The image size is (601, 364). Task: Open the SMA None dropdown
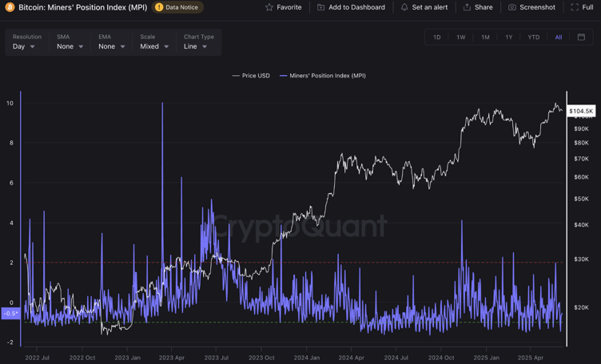(70, 46)
